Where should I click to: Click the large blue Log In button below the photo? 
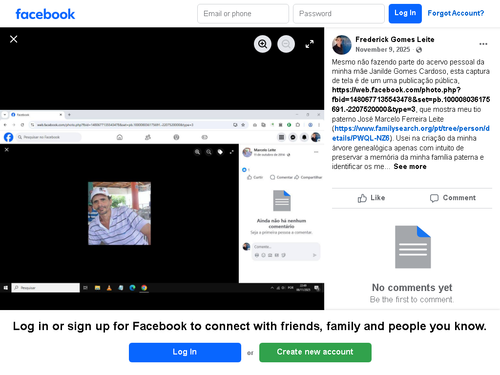pyautogui.click(x=185, y=352)
